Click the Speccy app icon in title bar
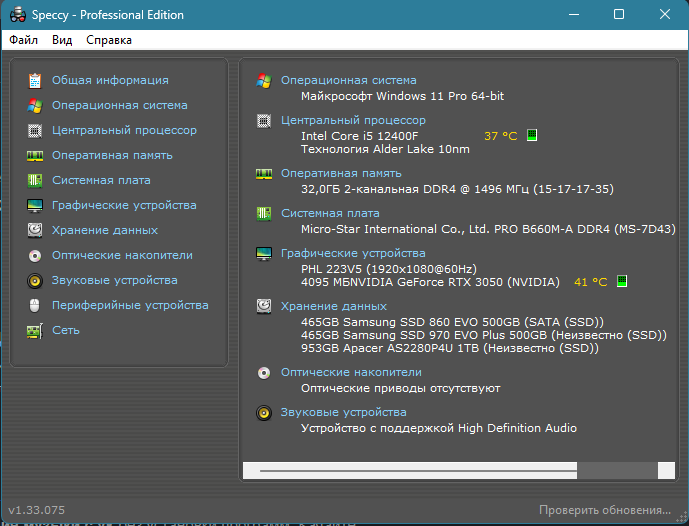This screenshot has width=689, height=526. pos(18,15)
